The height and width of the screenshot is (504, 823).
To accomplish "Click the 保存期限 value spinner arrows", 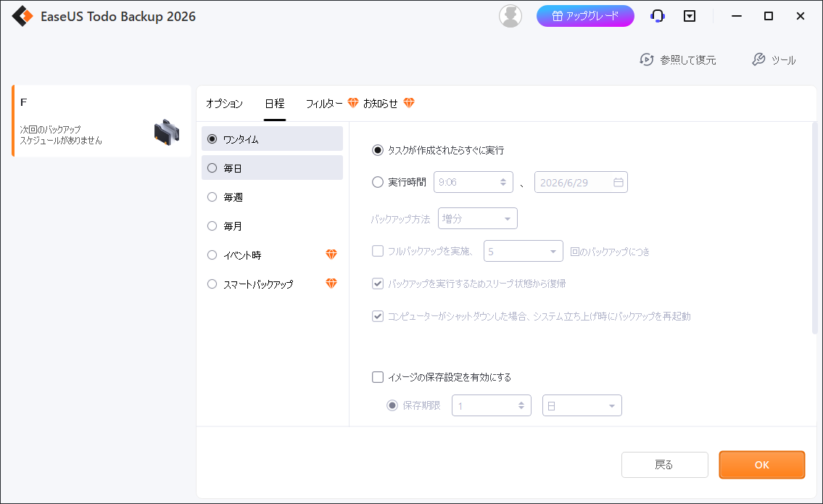I will coord(521,405).
